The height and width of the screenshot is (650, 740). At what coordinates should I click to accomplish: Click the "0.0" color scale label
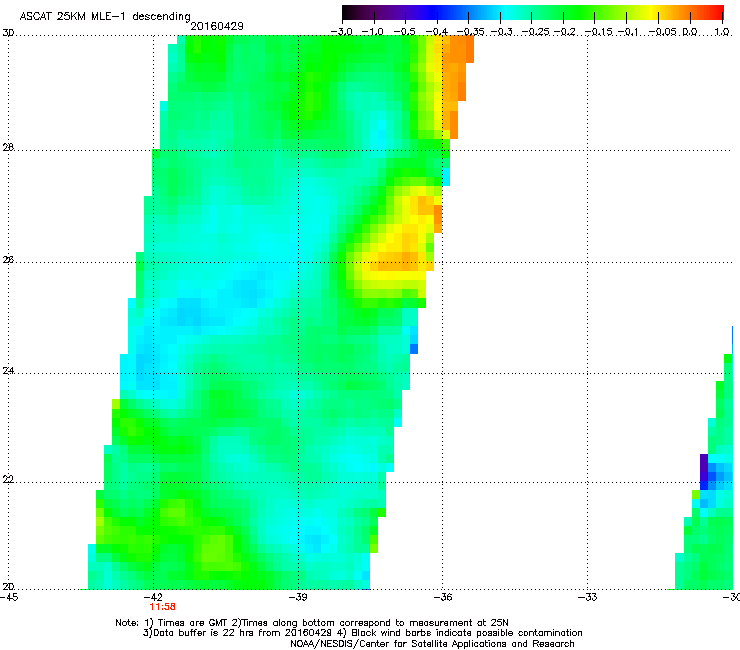[x=690, y=32]
